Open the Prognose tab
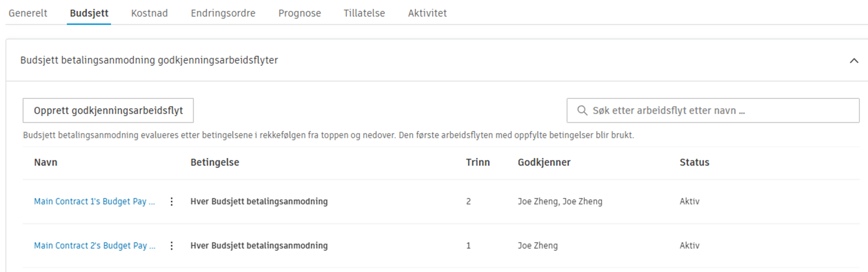The height and width of the screenshot is (272, 868). [x=299, y=13]
